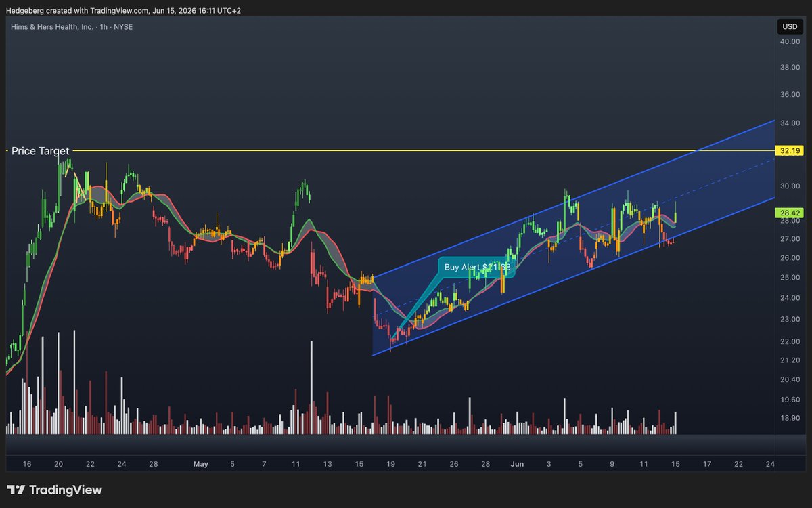The image size is (812, 508).
Task: Click the 20.40 price axis label
Action: click(x=790, y=379)
